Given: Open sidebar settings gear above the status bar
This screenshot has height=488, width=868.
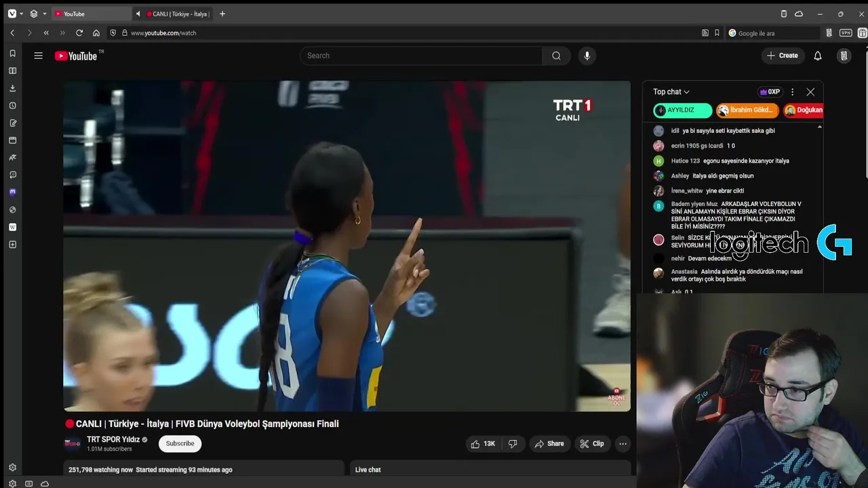Looking at the screenshot, I should 12,468.
